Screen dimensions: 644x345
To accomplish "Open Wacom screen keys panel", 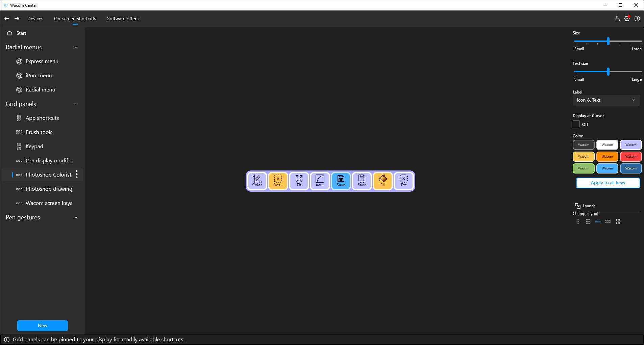I will click(x=42, y=203).
